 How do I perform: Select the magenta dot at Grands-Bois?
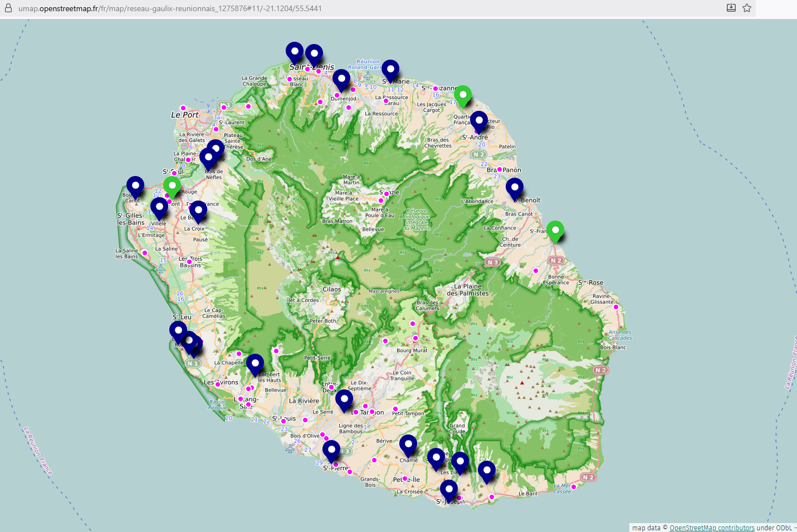(374, 460)
